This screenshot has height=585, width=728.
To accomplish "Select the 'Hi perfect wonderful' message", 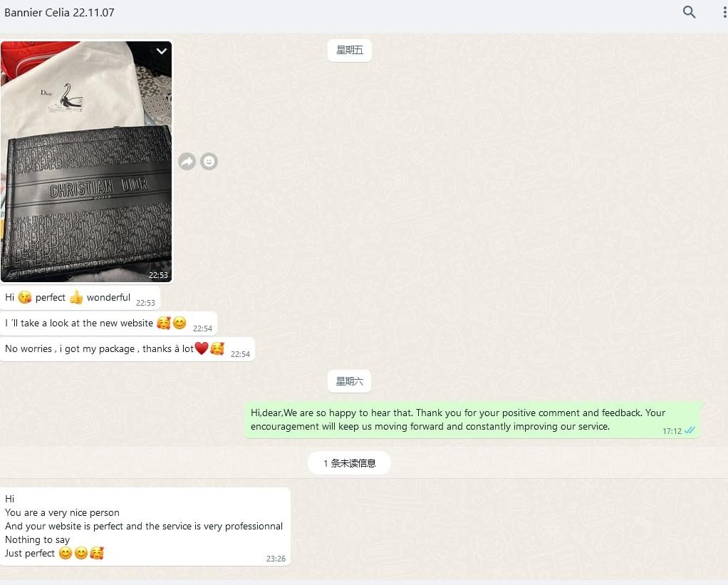I will tap(80, 298).
